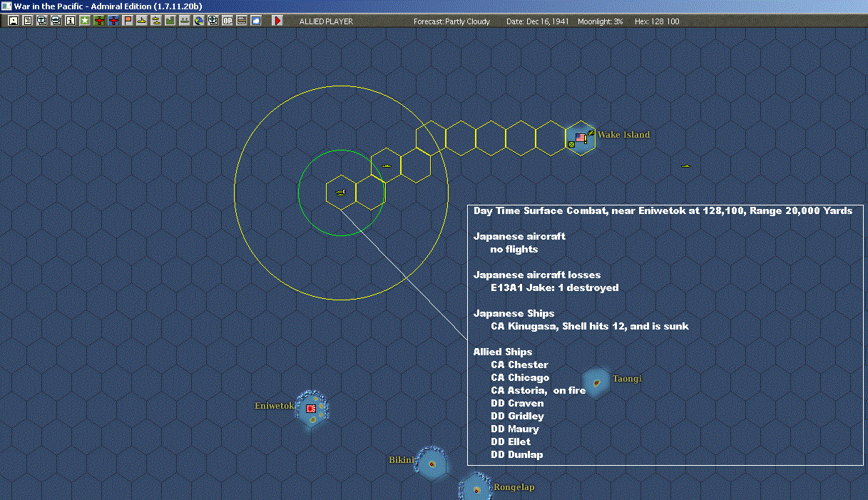
Task: Click the double yellow ships icon
Action: 155,21
